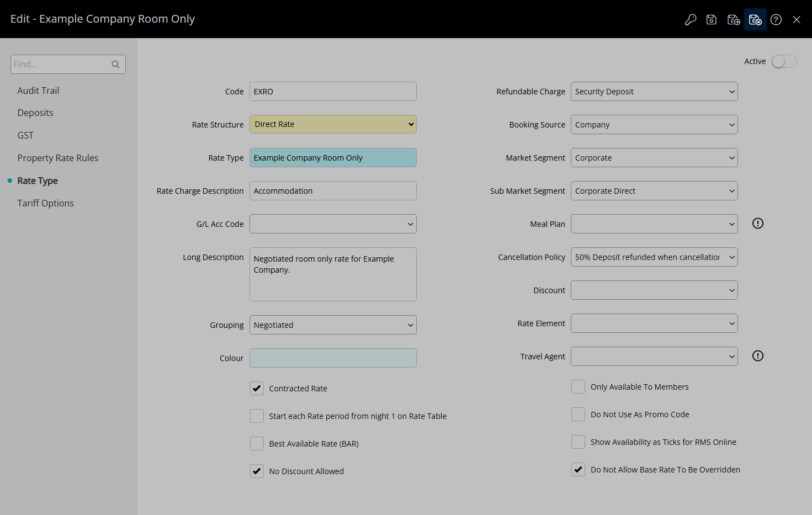This screenshot has width=812, height=515.
Task: Uncheck No Discount Allowed
Action: (257, 471)
